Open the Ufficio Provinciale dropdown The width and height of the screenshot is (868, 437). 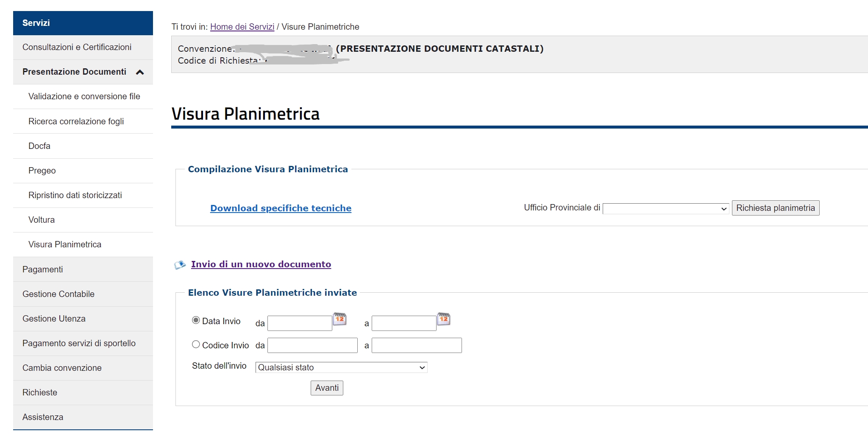tap(665, 208)
